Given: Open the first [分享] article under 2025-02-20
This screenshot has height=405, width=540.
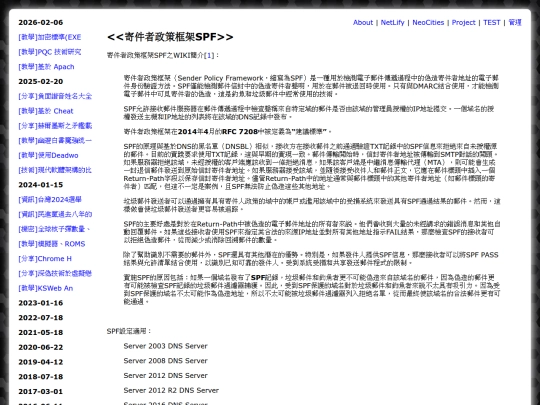Looking at the screenshot, I should pos(55,96).
